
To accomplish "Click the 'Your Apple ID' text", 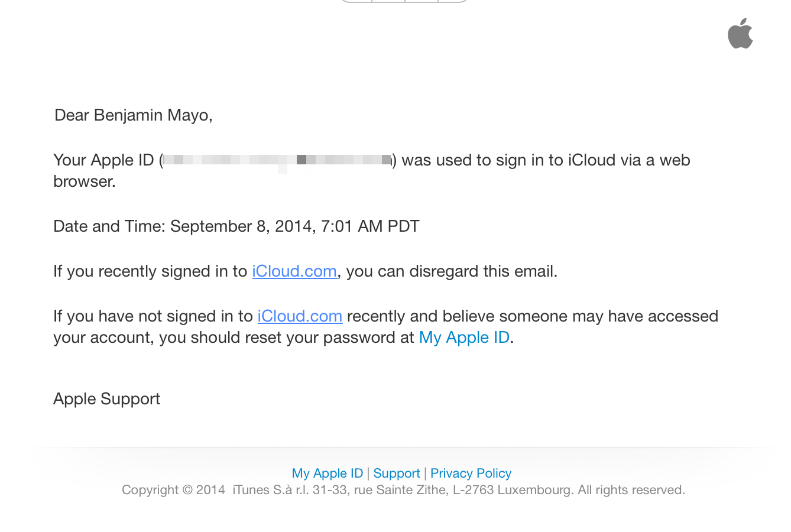I will (103, 160).
